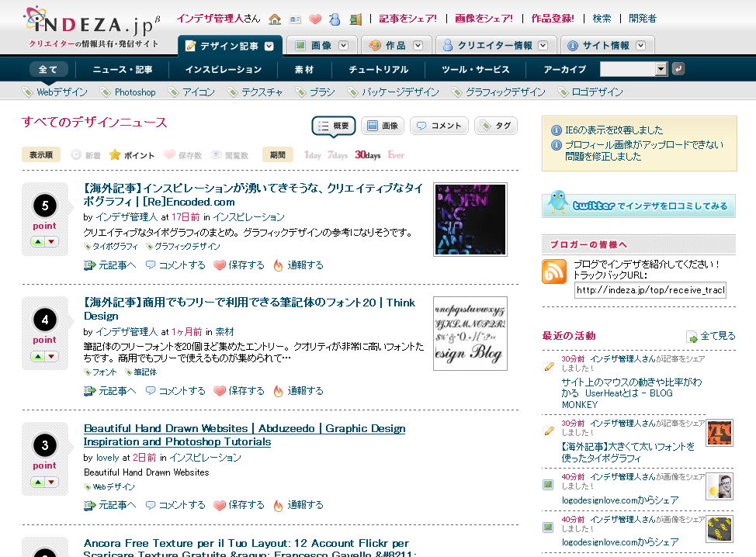Sort by 保存数 (saves)
This screenshot has height=557, width=756.
coord(182,155)
